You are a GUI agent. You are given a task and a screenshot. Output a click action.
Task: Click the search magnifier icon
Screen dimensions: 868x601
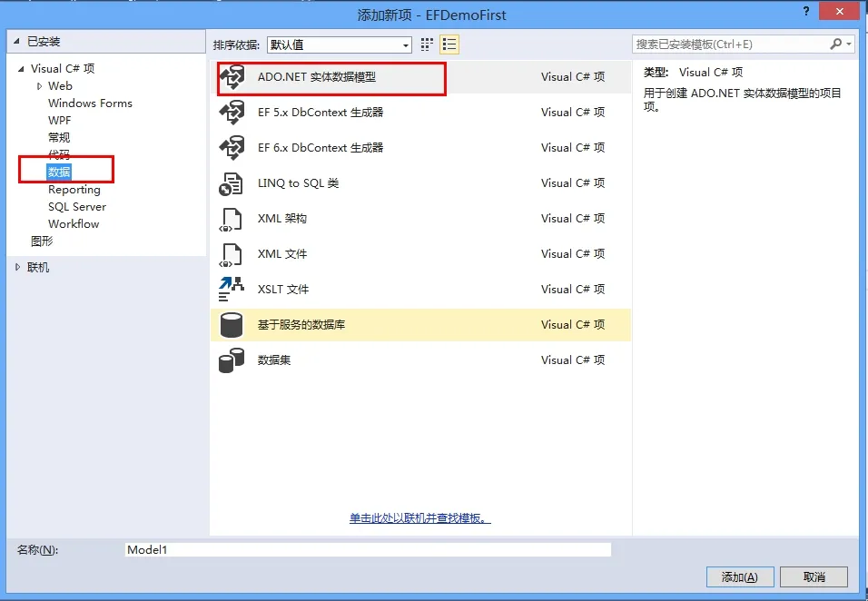pos(836,44)
